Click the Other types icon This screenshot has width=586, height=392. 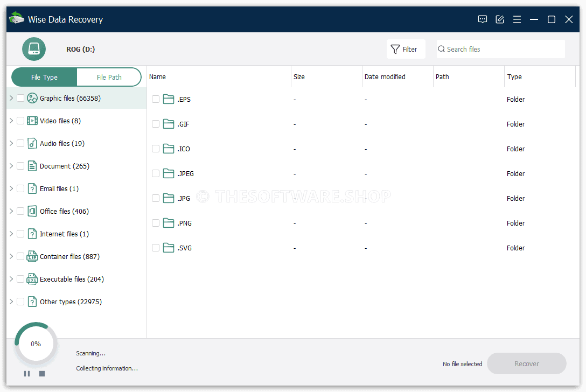coord(32,302)
